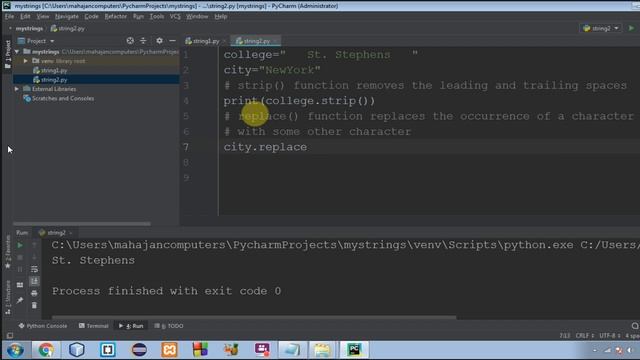This screenshot has height=360, width=640.
Task: Toggle scroll to end icon in Run panel
Action: (34, 281)
